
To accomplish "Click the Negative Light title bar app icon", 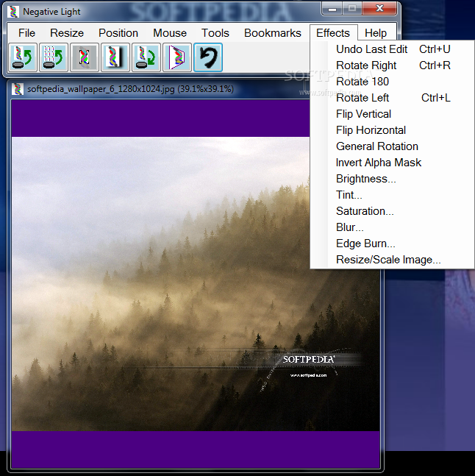I will 13,12.
